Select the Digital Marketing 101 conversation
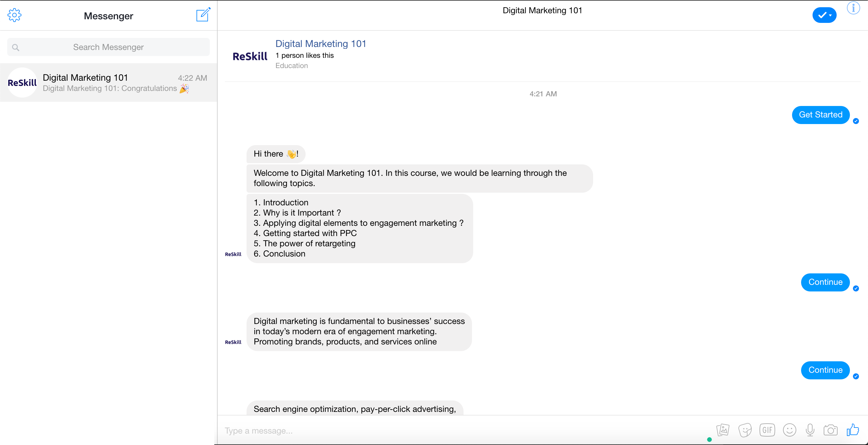Screen dimensions: 868x445 (108, 82)
